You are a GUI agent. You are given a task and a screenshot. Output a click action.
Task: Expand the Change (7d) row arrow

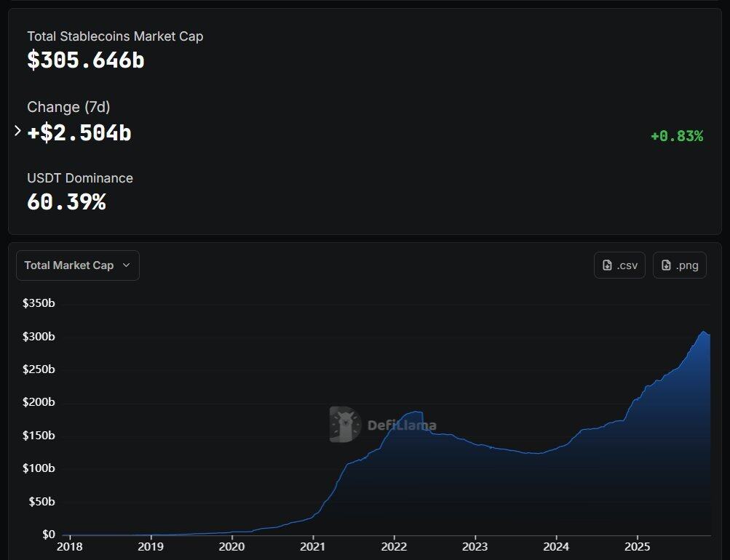pos(17,131)
